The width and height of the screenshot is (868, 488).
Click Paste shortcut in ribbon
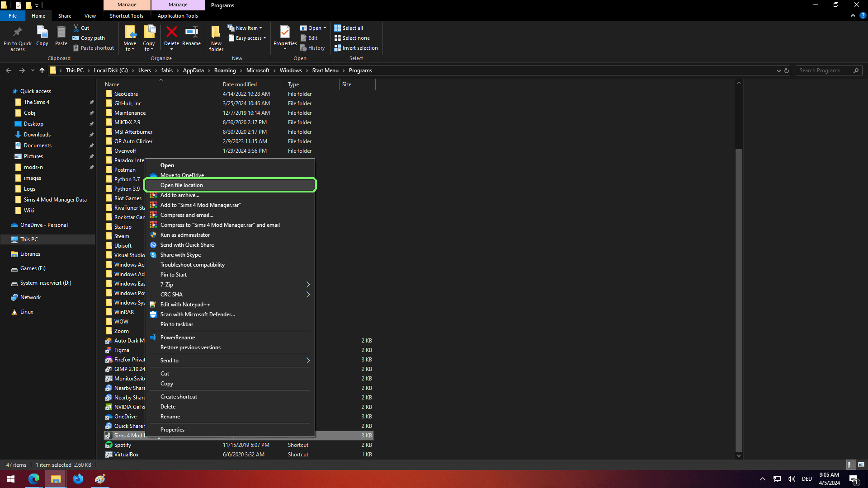(x=93, y=48)
